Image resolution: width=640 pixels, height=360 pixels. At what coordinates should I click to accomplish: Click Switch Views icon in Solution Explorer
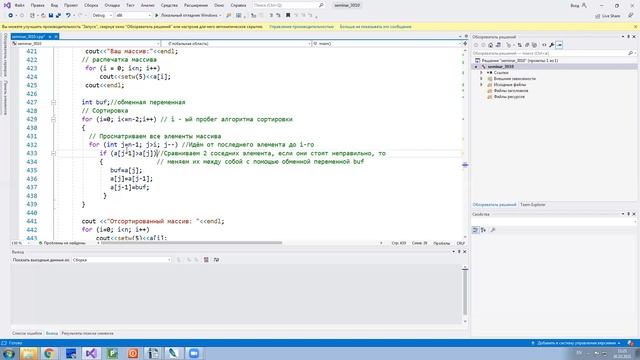(x=498, y=45)
